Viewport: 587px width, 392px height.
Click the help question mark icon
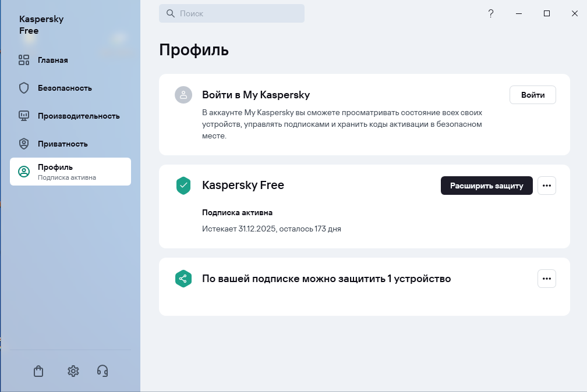[491, 13]
